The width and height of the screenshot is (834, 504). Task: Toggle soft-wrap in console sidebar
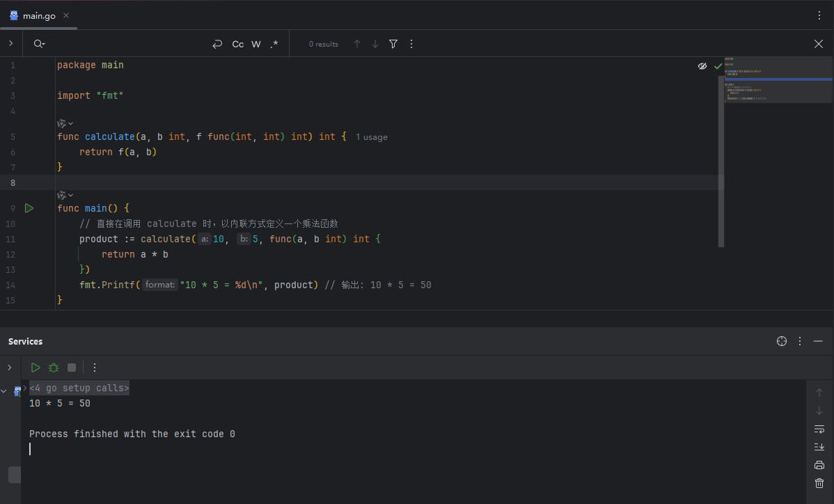coord(819,429)
